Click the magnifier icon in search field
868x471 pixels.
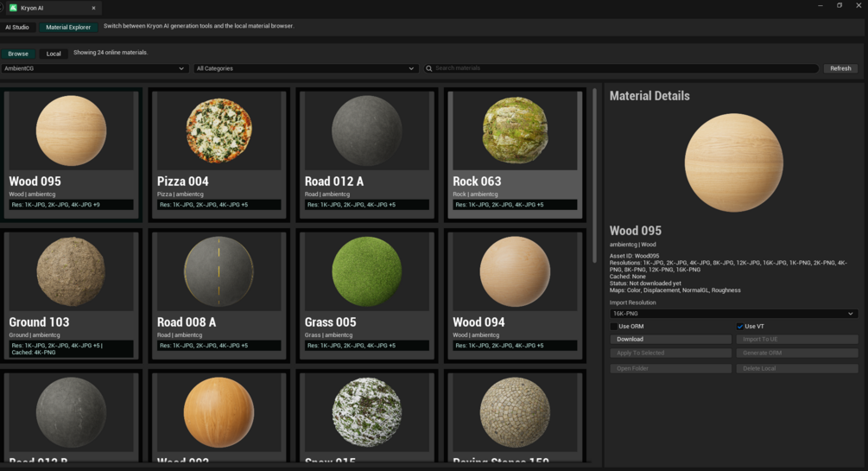click(x=428, y=68)
